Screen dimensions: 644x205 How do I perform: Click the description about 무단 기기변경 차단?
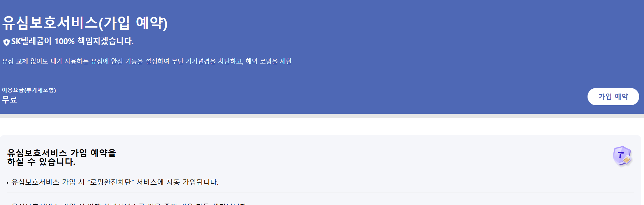(147, 61)
